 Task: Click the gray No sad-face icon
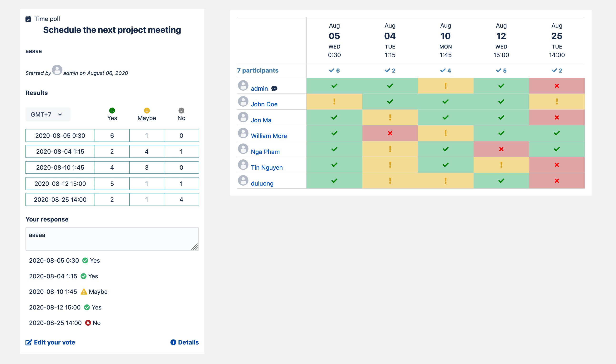tap(181, 111)
